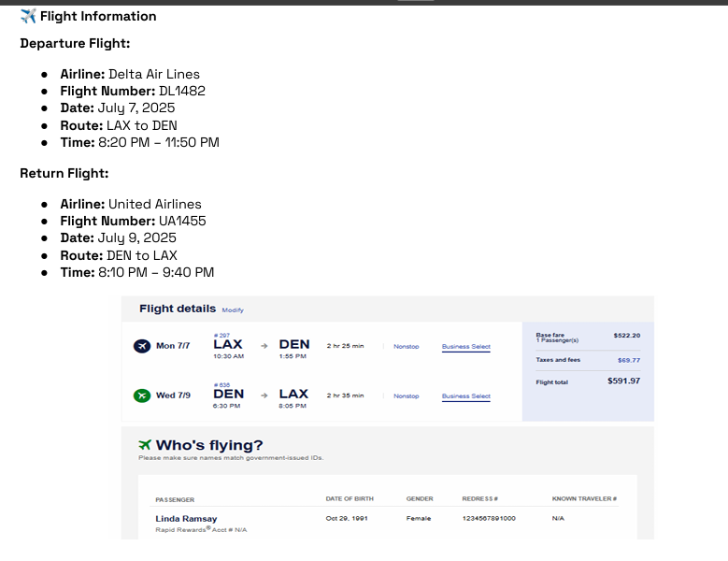Click the airplane emoji beside Flight Information
The image size is (728, 561).
click(28, 16)
